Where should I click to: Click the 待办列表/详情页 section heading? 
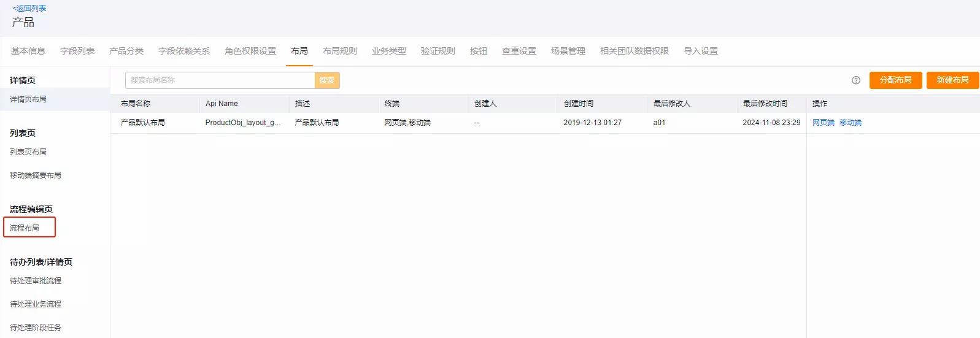pyautogui.click(x=41, y=262)
